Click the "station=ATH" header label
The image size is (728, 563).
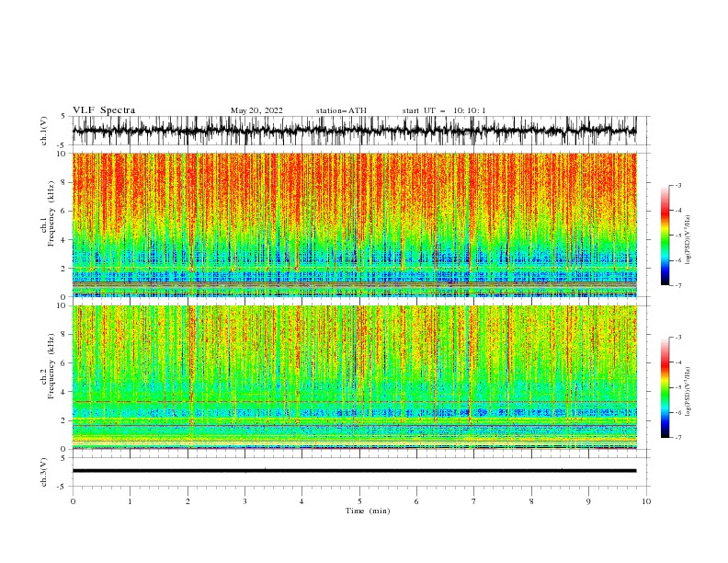pyautogui.click(x=341, y=110)
